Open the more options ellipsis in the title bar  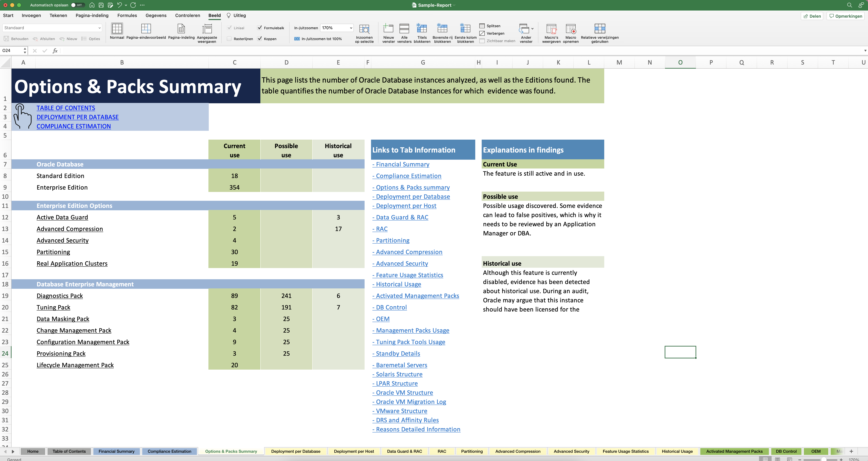(x=142, y=5)
